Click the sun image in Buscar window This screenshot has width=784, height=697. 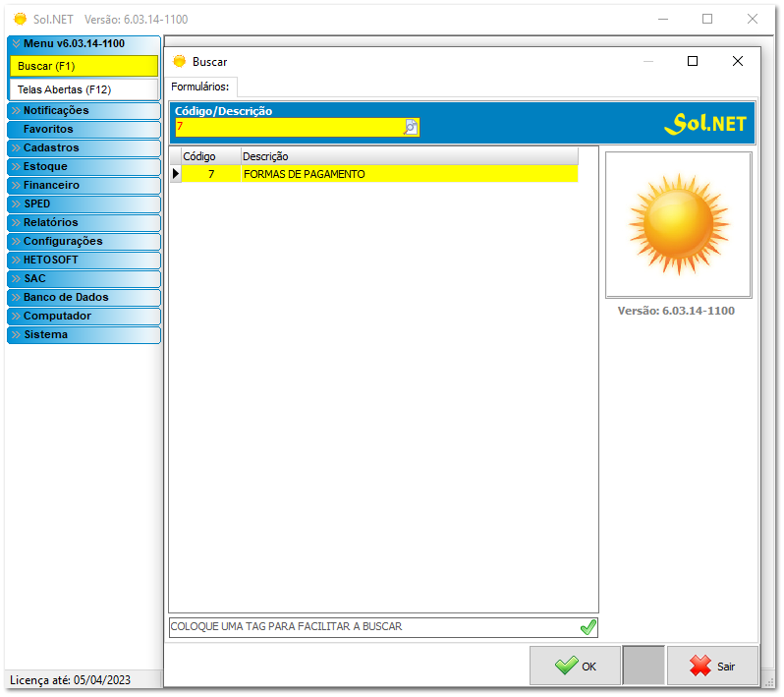point(679,225)
